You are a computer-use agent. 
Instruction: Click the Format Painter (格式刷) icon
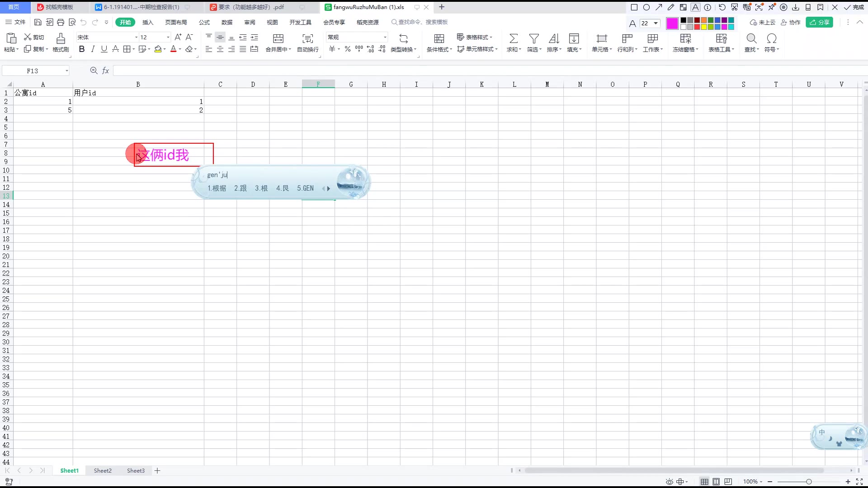click(x=61, y=38)
